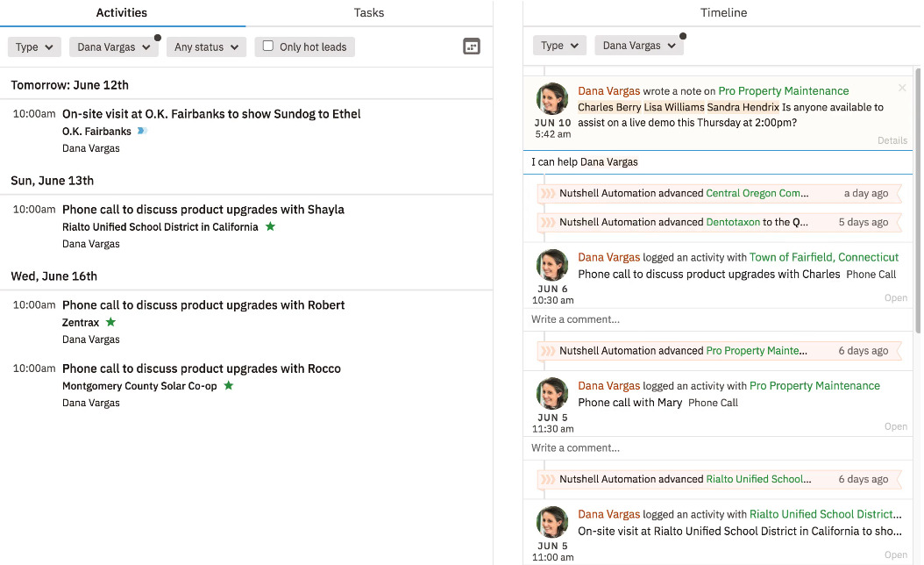Open the Pro Property Maintenance link
Image resolution: width=924 pixels, height=565 pixels.
[x=782, y=90]
